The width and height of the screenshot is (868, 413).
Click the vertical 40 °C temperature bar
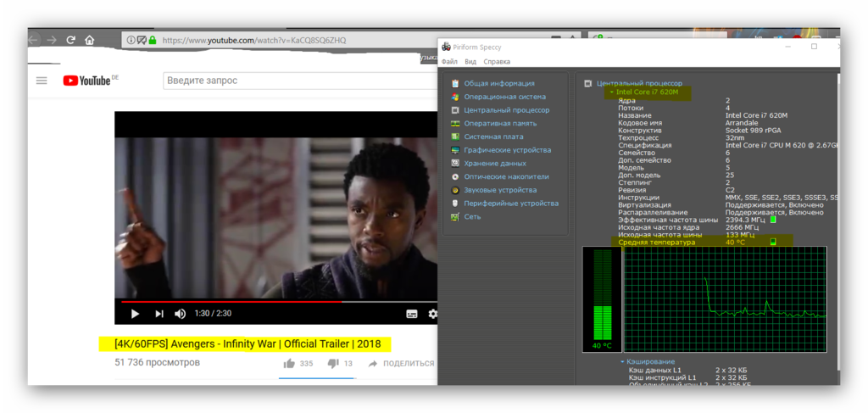coord(603,299)
